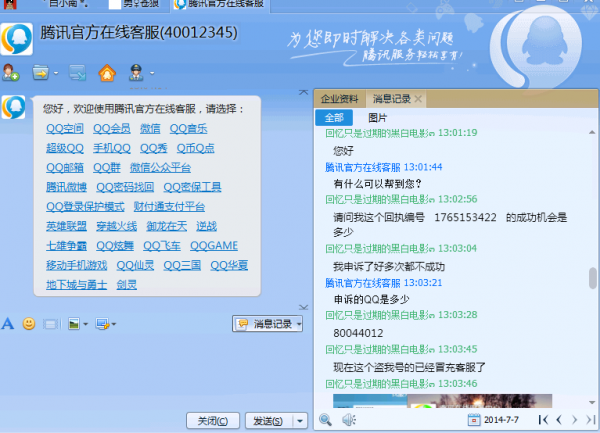Open the QQ邮箱 link
Viewport: 600px width, 433px height.
65,168
